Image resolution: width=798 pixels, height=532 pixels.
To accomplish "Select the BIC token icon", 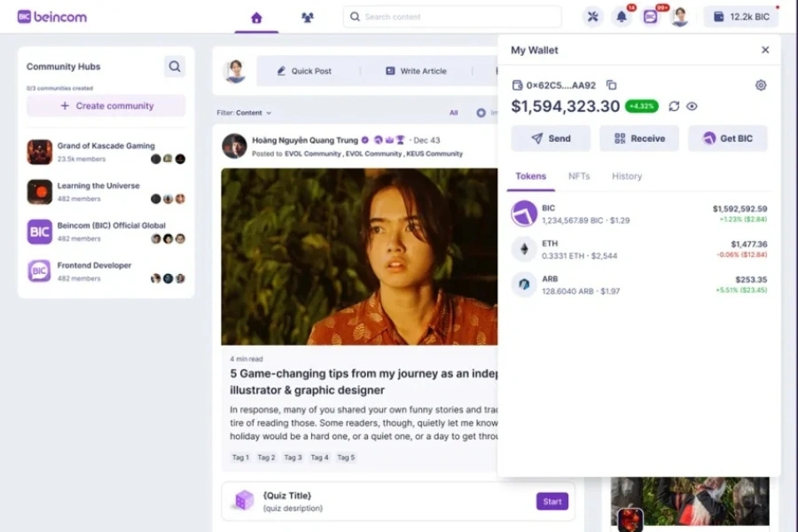I will coord(524,214).
